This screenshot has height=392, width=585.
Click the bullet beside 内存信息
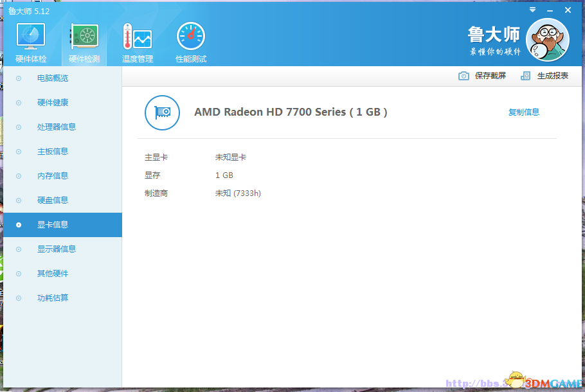click(x=19, y=176)
